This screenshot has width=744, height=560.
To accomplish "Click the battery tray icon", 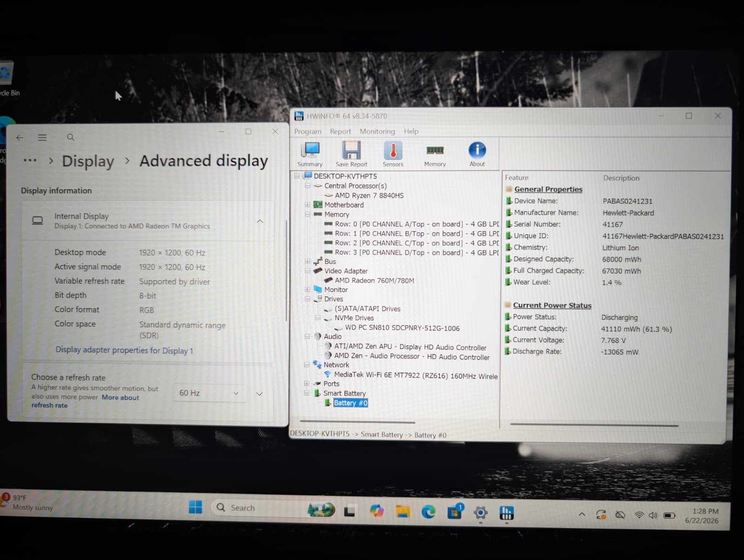I will 670,515.
